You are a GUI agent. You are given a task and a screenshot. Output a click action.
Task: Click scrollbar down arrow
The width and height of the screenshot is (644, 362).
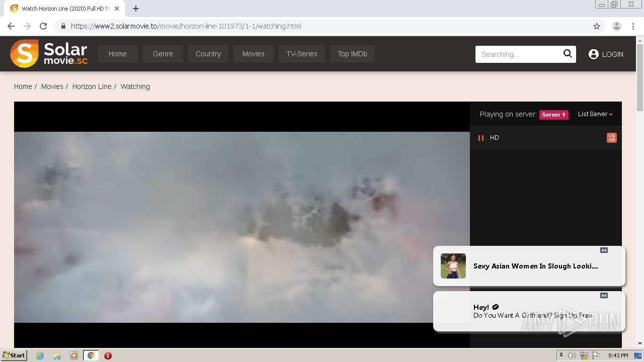coord(640,343)
